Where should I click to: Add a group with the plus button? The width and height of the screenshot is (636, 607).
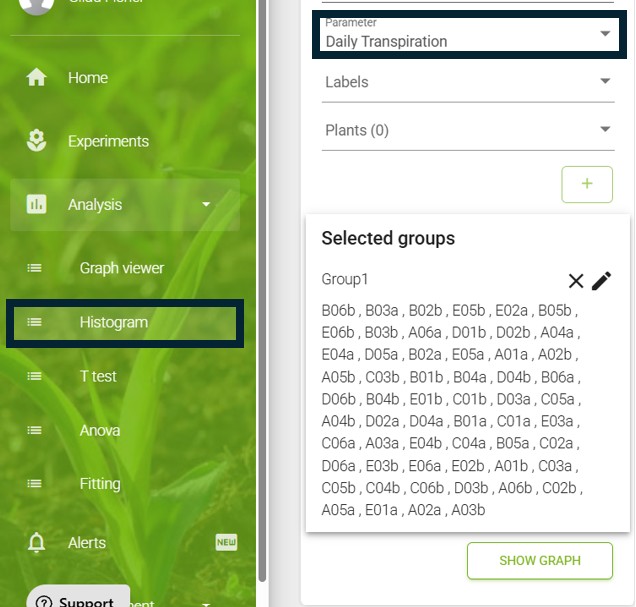587,184
